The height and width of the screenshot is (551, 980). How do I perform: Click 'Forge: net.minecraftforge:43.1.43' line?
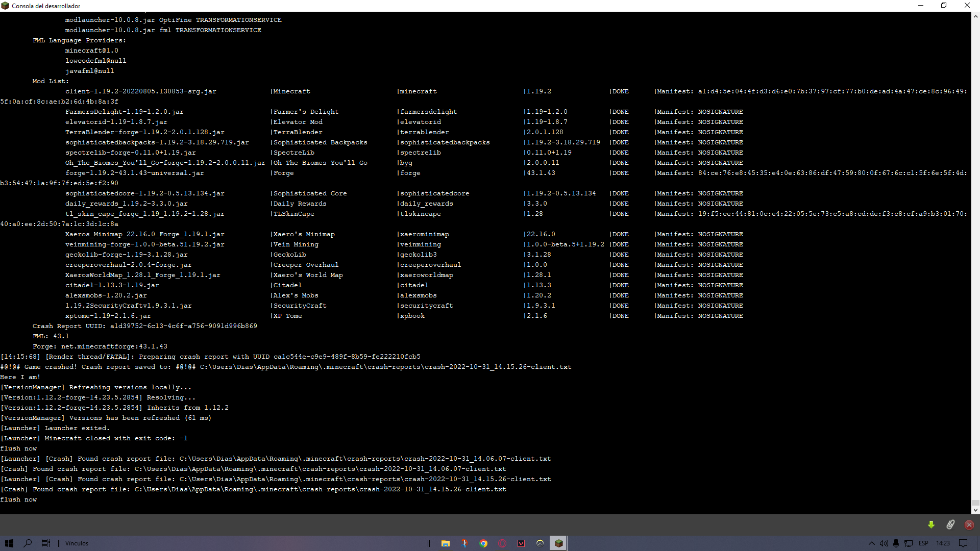click(100, 346)
